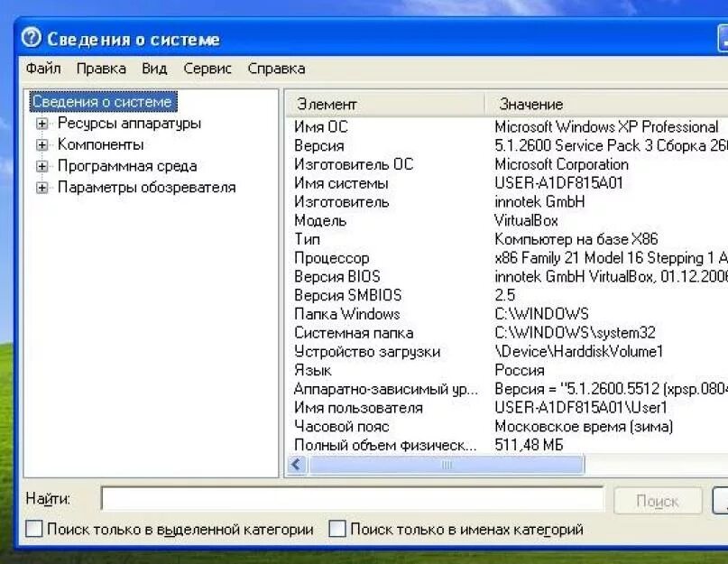Select the Аппаратно-зависимый ур... row
This screenshot has height=564, width=728.
click(x=507, y=389)
